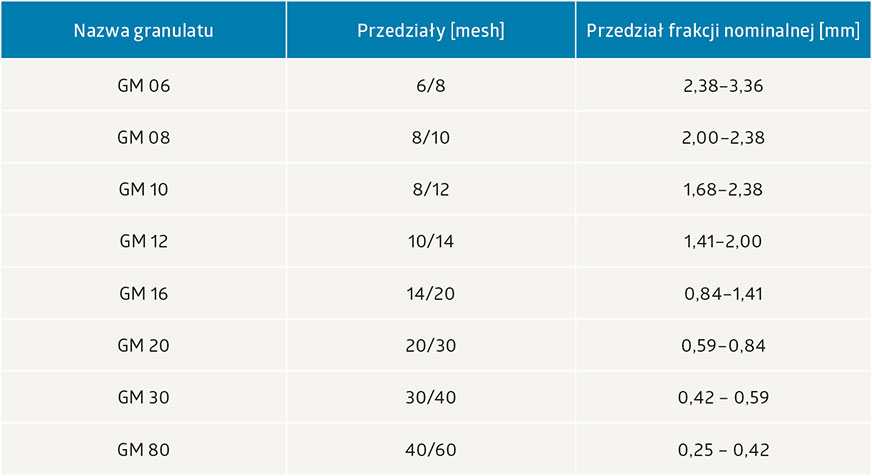
Task: Select the GM 10 name cell
Action: point(144,190)
